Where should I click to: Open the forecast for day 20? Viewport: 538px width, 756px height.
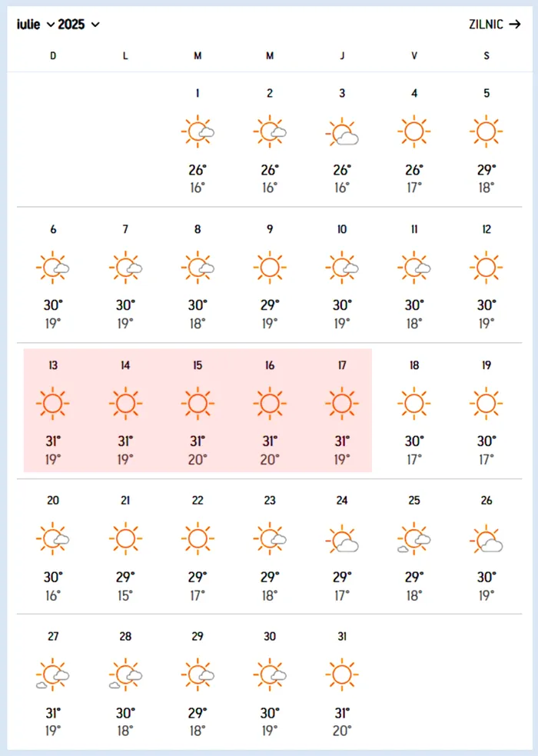pos(53,547)
